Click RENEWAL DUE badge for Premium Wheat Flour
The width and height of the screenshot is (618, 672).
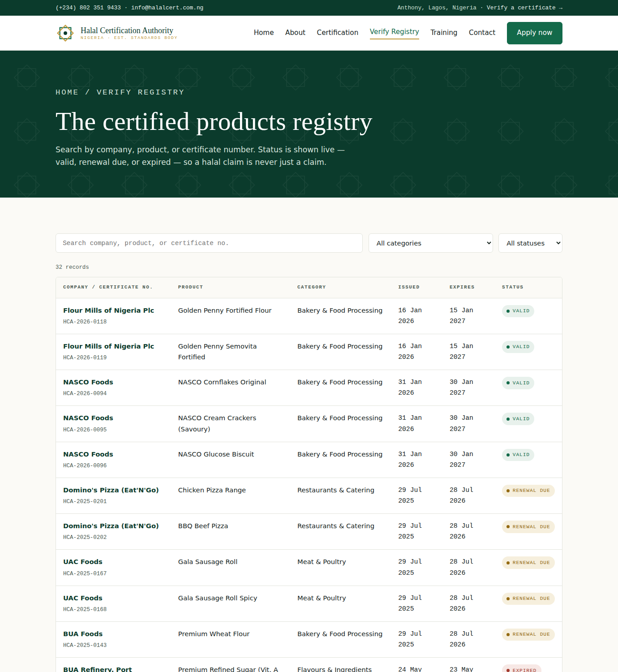(x=528, y=634)
